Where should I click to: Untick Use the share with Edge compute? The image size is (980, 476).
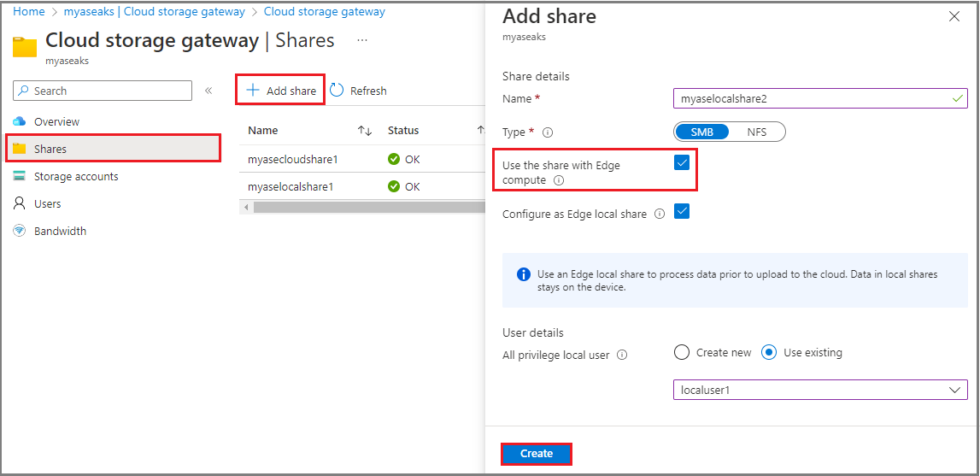pos(682,163)
